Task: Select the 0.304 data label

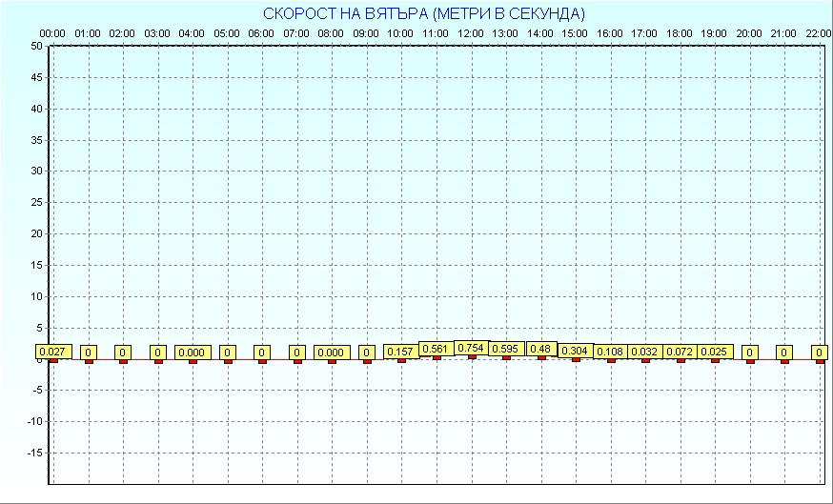Action: (x=575, y=351)
